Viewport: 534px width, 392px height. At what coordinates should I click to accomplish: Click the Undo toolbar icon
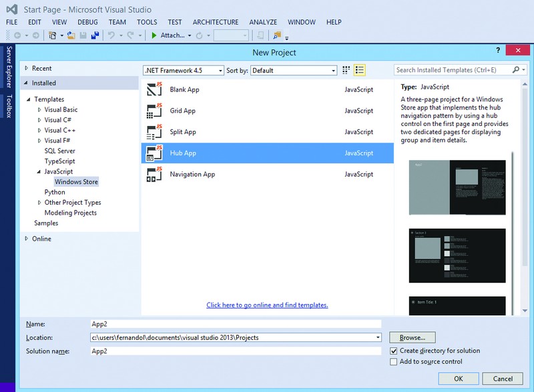pos(111,35)
